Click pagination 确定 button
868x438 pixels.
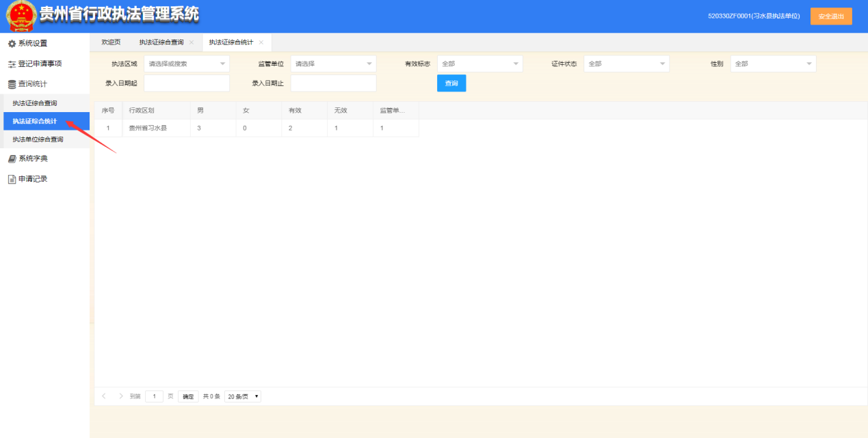tap(188, 396)
